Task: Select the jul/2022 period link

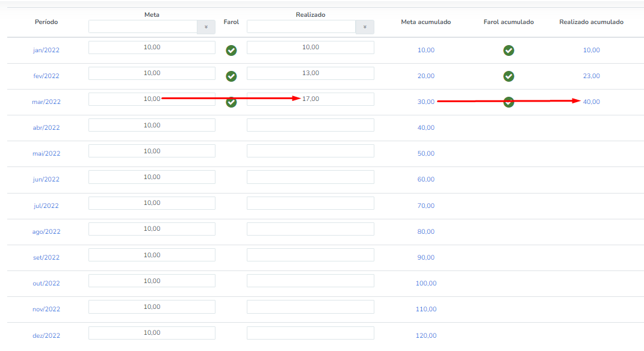Action: (46, 206)
